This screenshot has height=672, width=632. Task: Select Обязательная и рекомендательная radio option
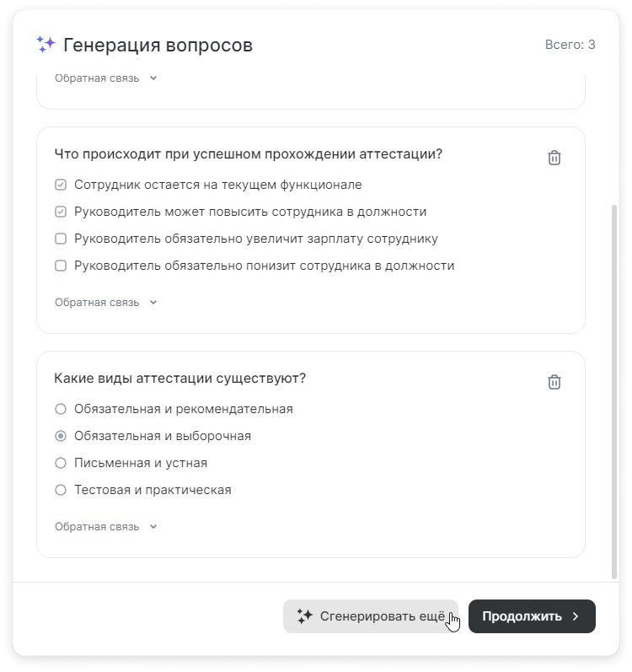coord(61,409)
